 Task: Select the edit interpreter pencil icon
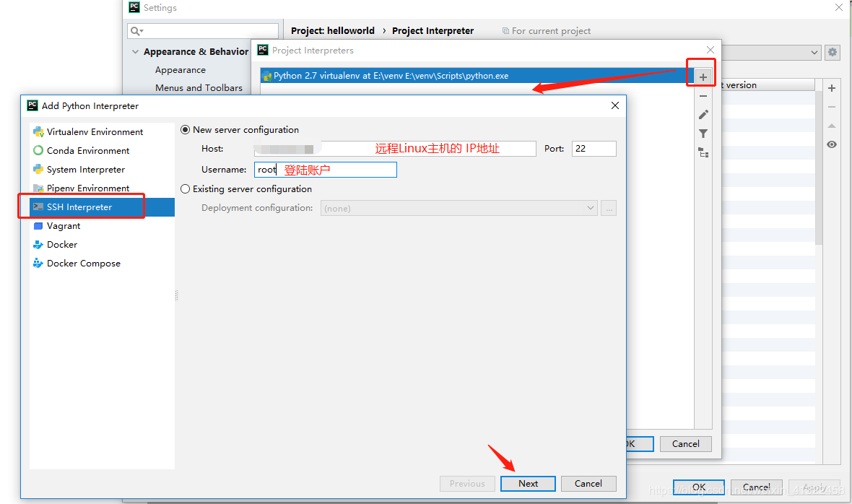(x=703, y=114)
